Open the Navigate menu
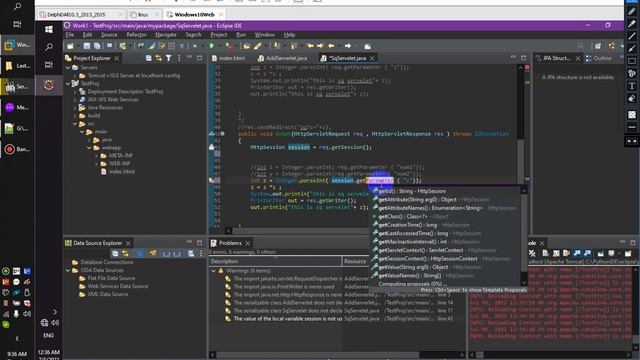The width and height of the screenshot is (640, 360). click(166, 35)
